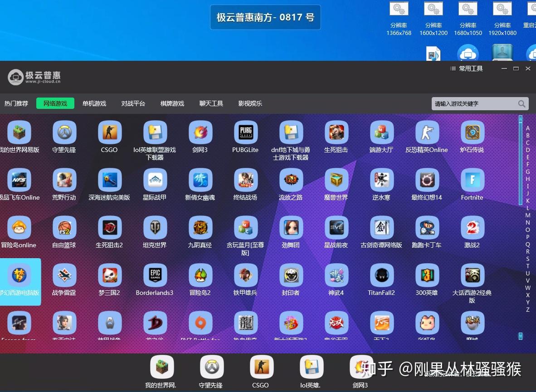Open the 常用工具 menu
536x392 pixels.
tap(467, 69)
